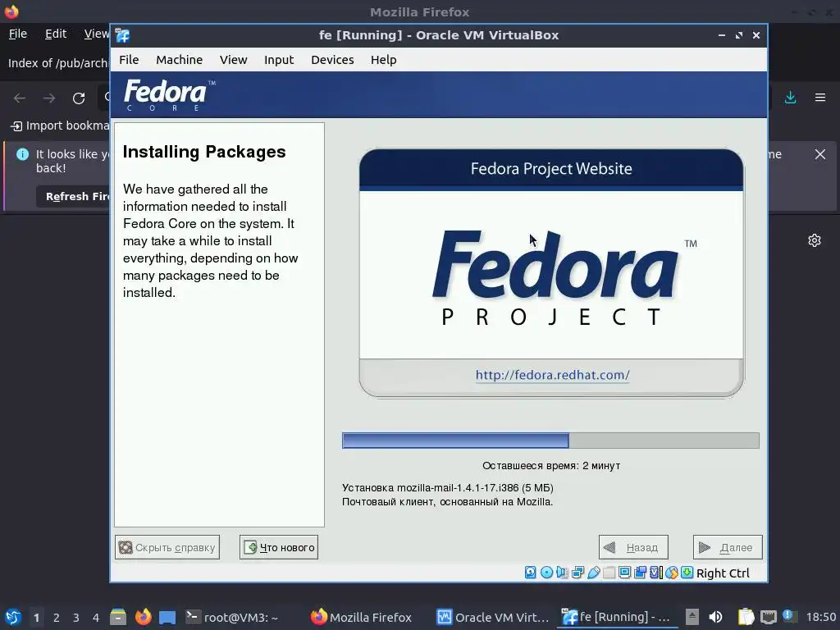Reload the page in Firefox
This screenshot has width=840, height=630.
[x=79, y=98]
